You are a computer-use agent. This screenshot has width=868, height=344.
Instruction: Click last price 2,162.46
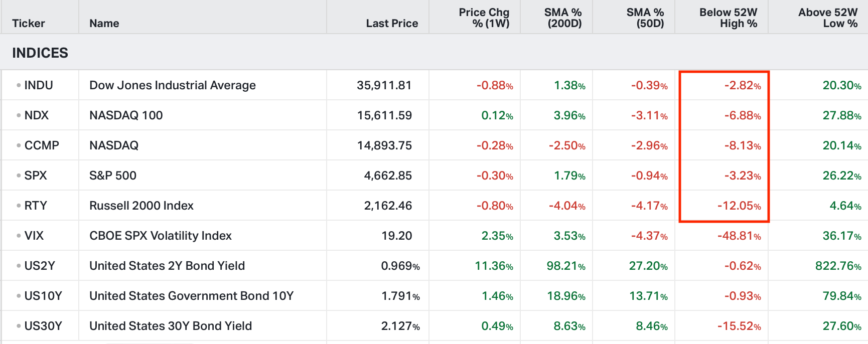[388, 206]
